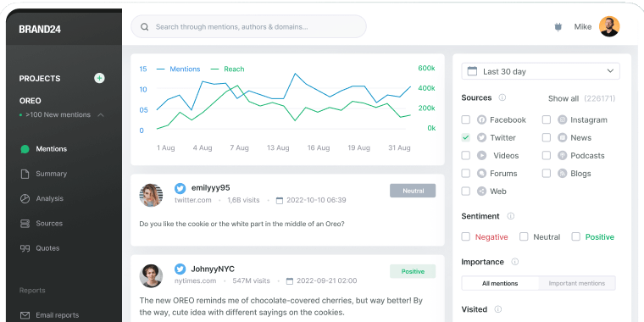644x322 pixels.
Task: Click the Web share icon
Action: click(x=482, y=192)
